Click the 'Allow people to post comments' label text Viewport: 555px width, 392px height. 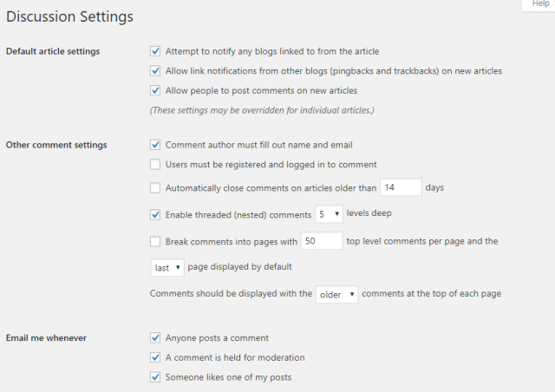pyautogui.click(x=261, y=91)
